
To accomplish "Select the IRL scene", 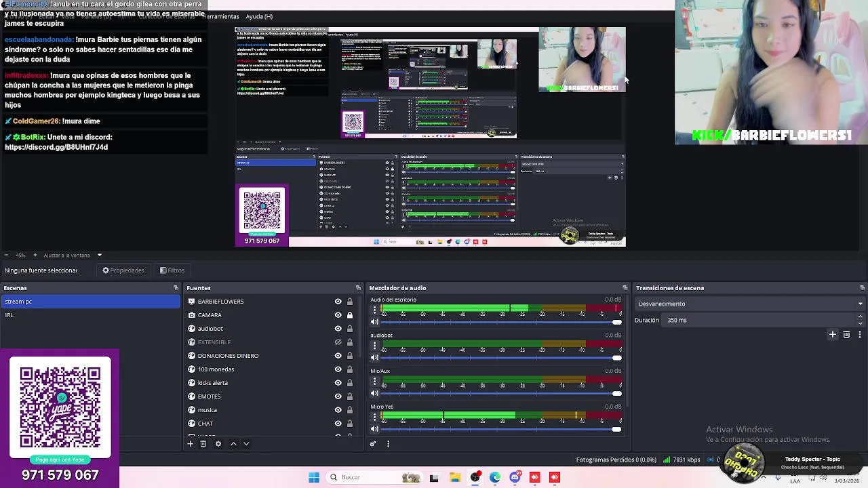I will pyautogui.click(x=90, y=315).
